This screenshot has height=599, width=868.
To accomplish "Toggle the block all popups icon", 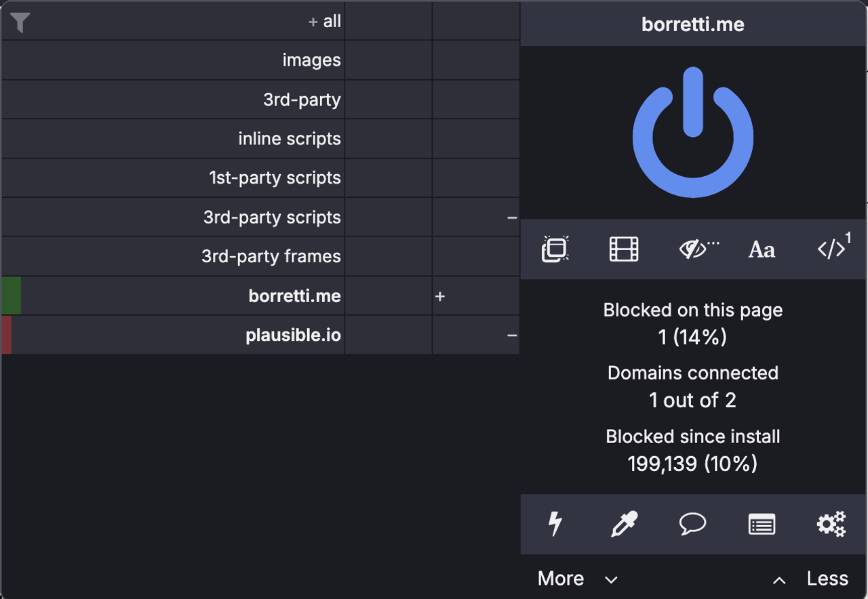I will [555, 249].
